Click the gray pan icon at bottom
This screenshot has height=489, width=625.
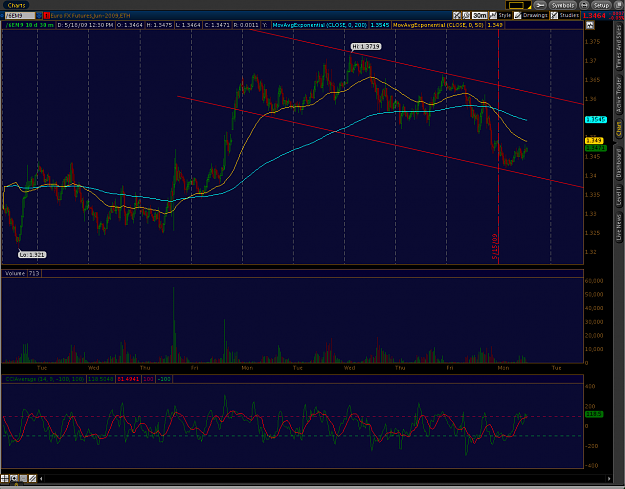tap(23, 479)
